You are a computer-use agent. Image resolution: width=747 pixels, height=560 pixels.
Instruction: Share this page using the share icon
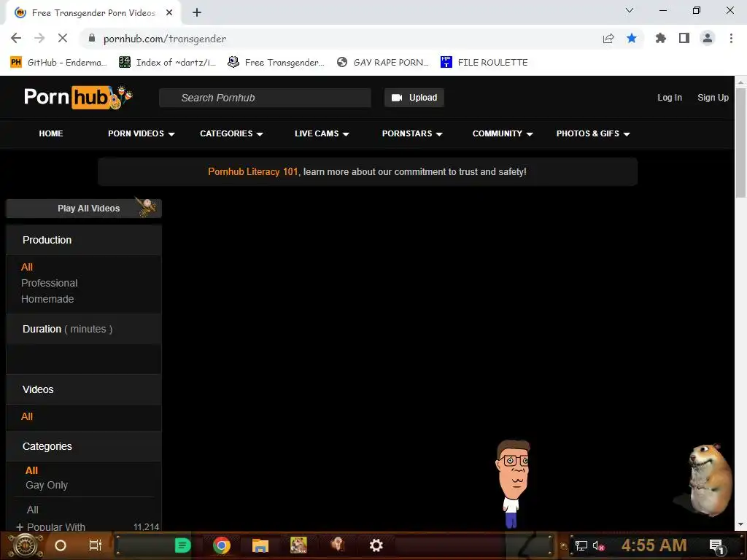click(x=608, y=38)
